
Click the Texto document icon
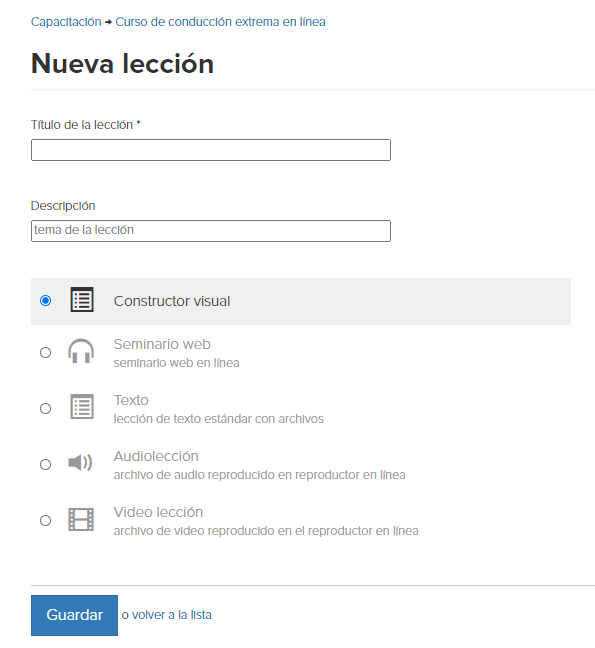coord(82,407)
